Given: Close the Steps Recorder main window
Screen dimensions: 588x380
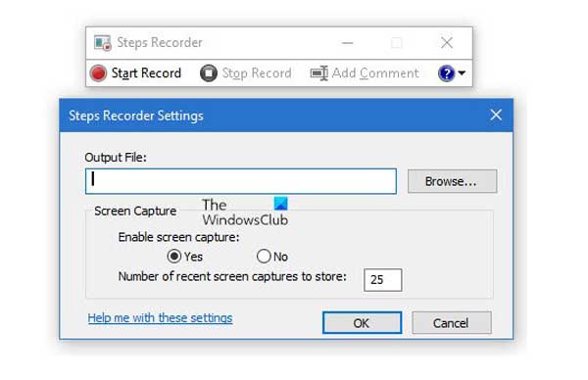Looking at the screenshot, I should coord(447,43).
